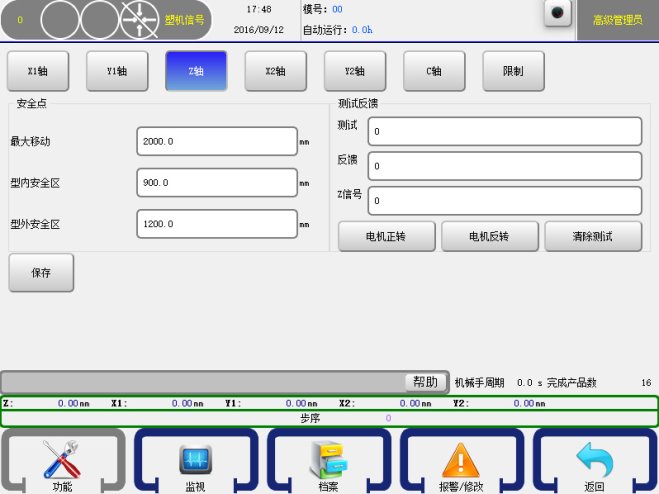This screenshot has width=659, height=494.
Task: Save settings with the 保存 button
Action: tap(41, 272)
